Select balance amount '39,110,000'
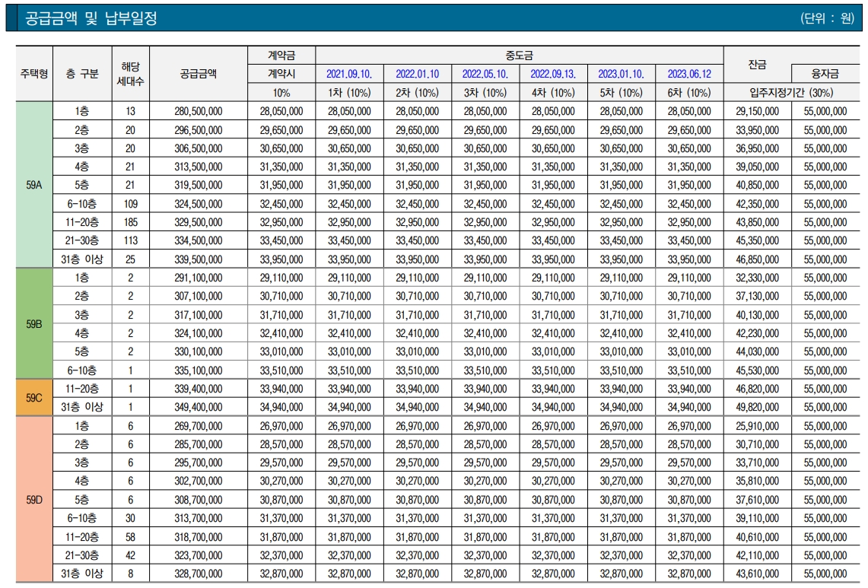The height and width of the screenshot is (588, 868). [x=757, y=518]
